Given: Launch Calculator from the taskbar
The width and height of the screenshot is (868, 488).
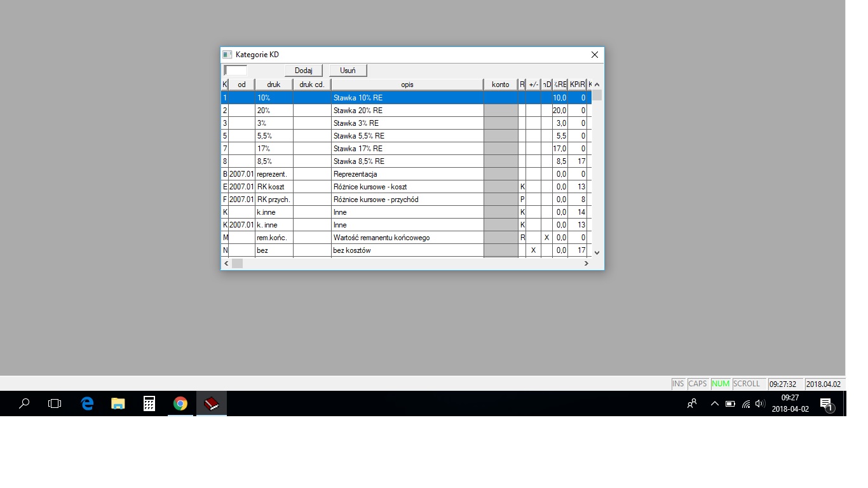Looking at the screenshot, I should point(149,403).
